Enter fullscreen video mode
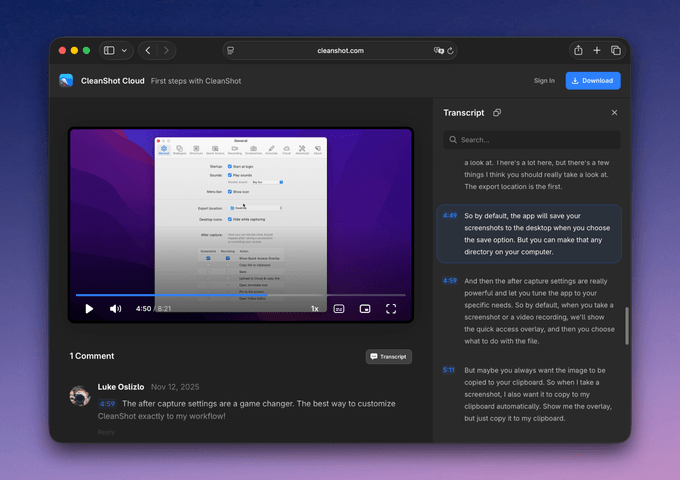 tap(391, 309)
